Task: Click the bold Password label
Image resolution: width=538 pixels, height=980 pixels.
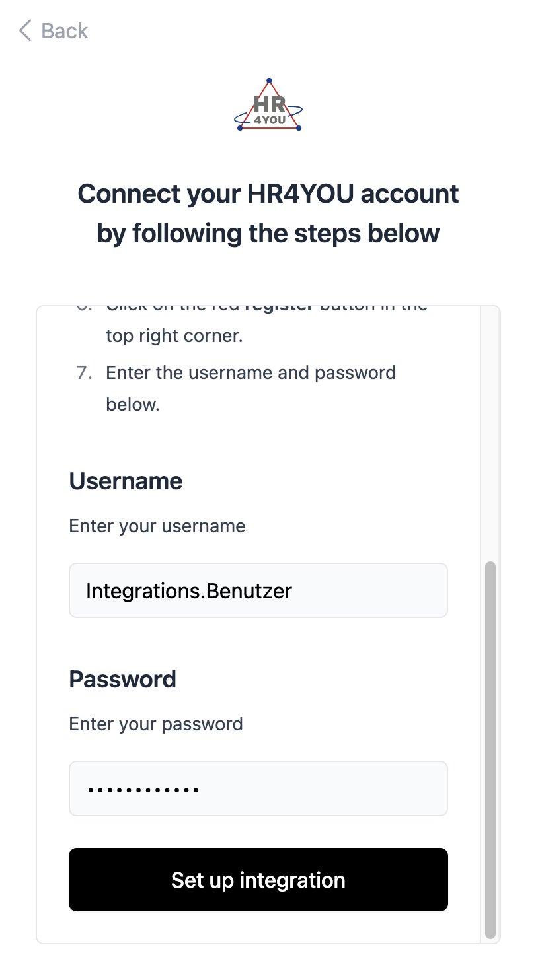Action: 122,679
